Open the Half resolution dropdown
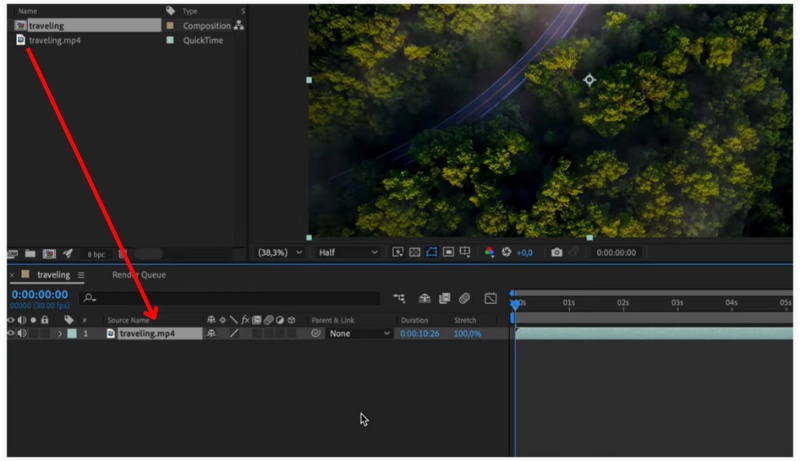The image size is (800, 461). pyautogui.click(x=347, y=253)
